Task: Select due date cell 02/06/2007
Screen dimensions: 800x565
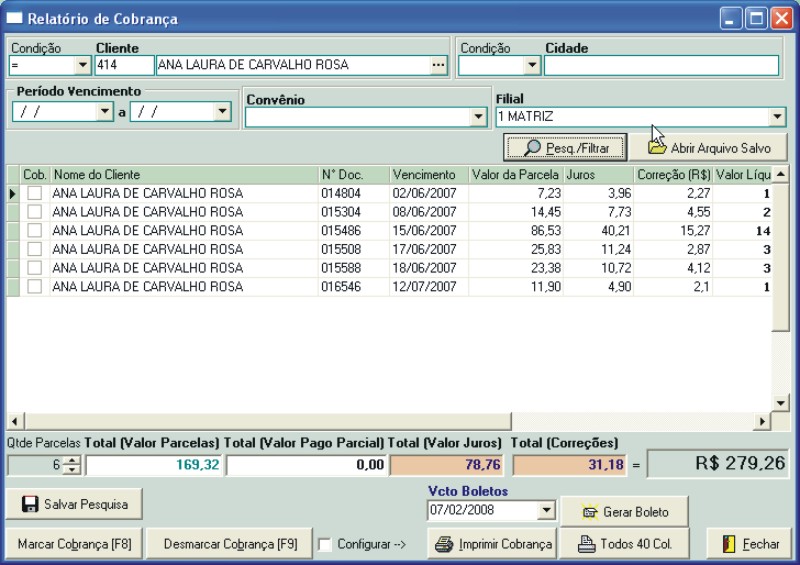Action: (429, 193)
